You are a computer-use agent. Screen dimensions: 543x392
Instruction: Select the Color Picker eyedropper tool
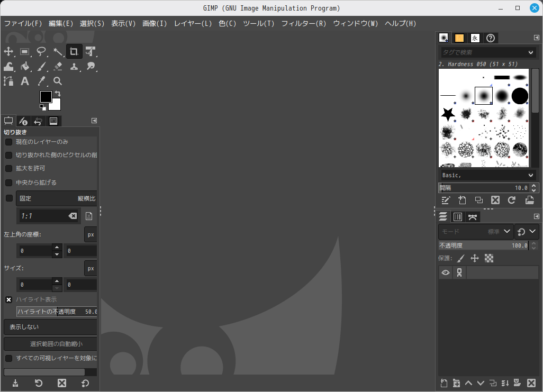41,81
